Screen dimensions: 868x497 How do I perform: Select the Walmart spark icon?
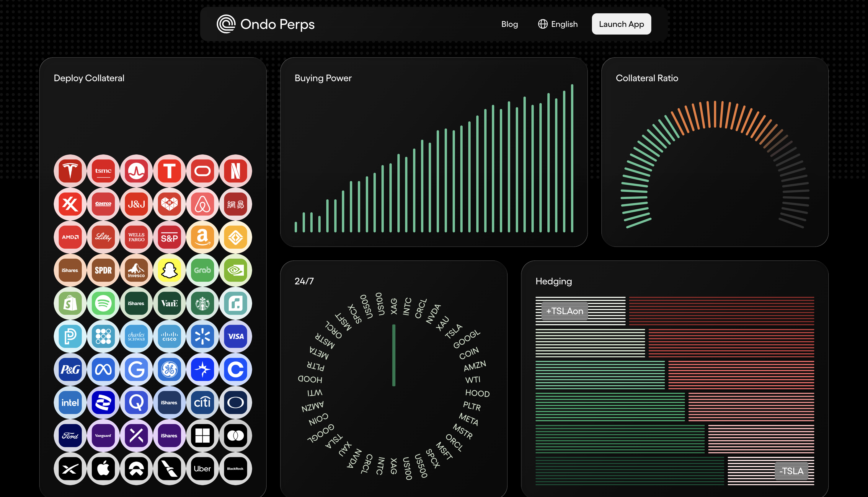(202, 336)
